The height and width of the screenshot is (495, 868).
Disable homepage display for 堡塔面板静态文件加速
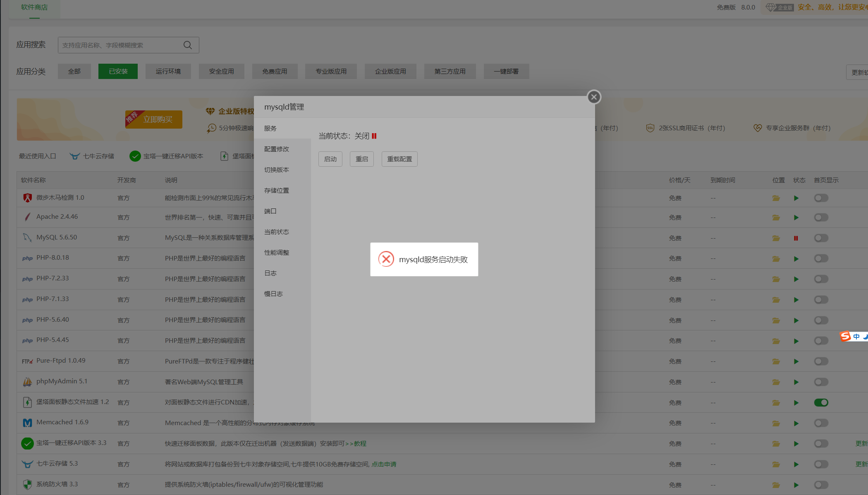coord(821,403)
